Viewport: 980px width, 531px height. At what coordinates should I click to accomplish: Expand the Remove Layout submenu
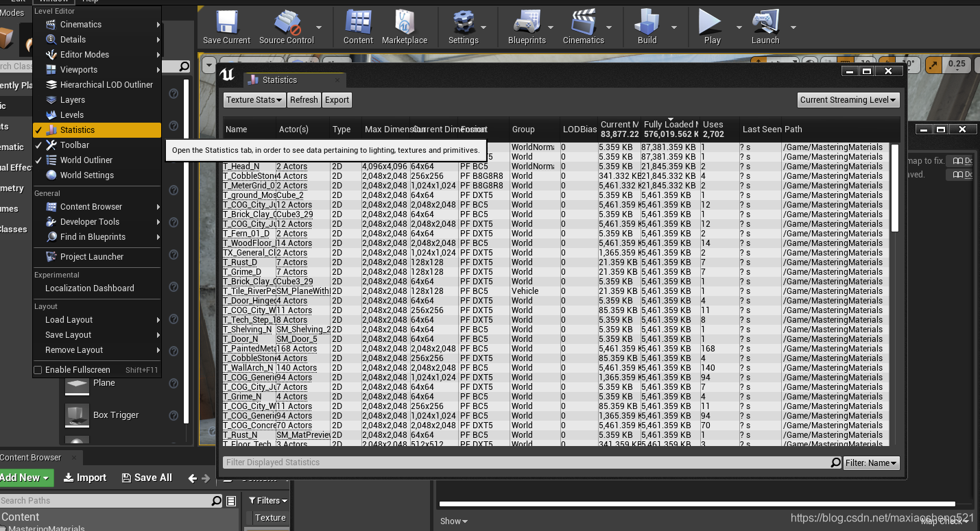point(97,350)
